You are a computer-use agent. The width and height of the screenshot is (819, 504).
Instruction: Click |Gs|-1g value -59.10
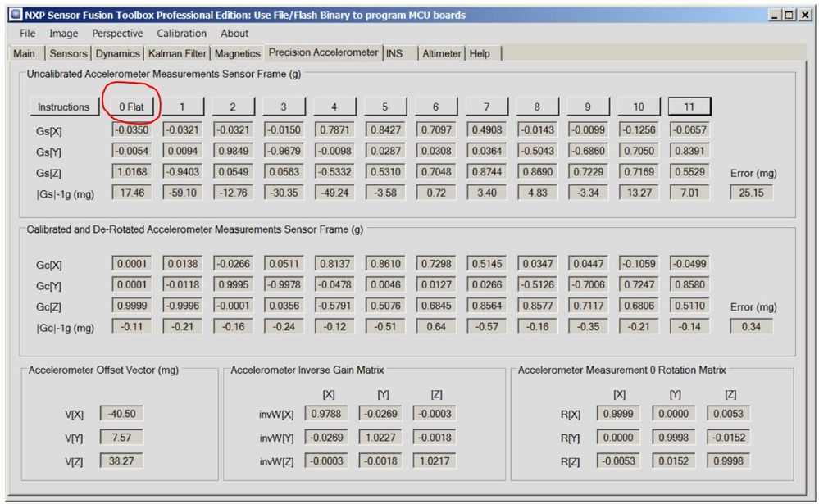pos(182,193)
